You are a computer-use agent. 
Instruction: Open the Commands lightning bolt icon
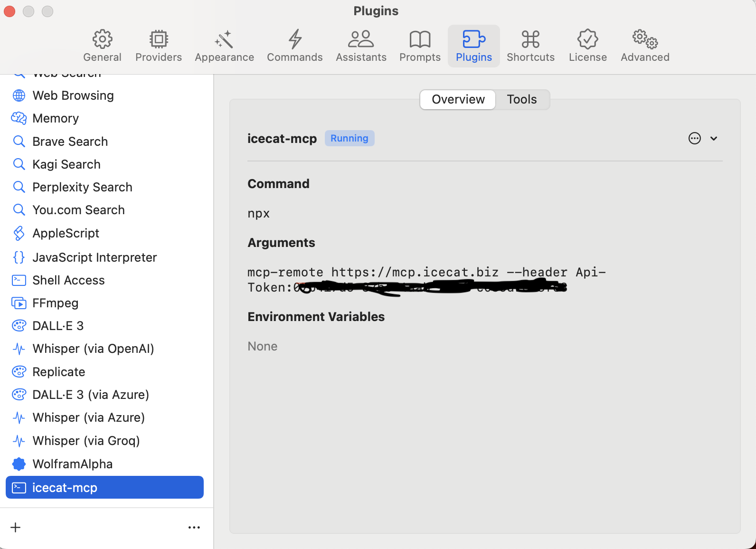(295, 39)
